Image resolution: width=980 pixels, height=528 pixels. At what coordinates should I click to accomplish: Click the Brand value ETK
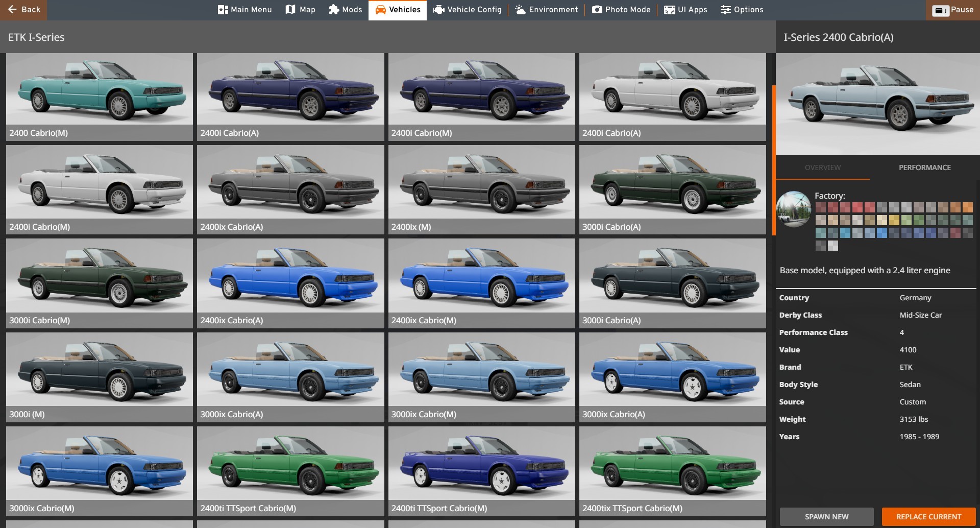click(x=906, y=367)
